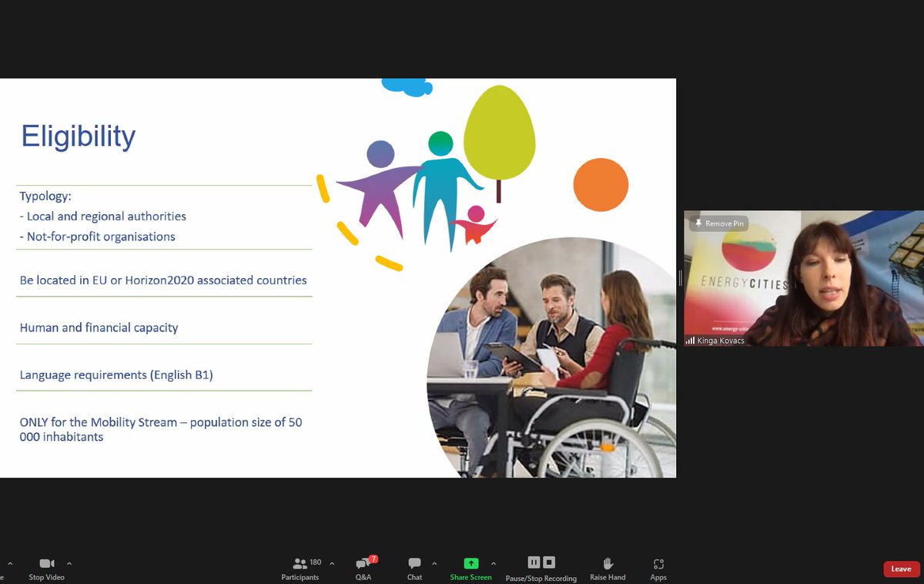
Task: Click the Q&A unread badge showing 7
Action: pyautogui.click(x=373, y=559)
